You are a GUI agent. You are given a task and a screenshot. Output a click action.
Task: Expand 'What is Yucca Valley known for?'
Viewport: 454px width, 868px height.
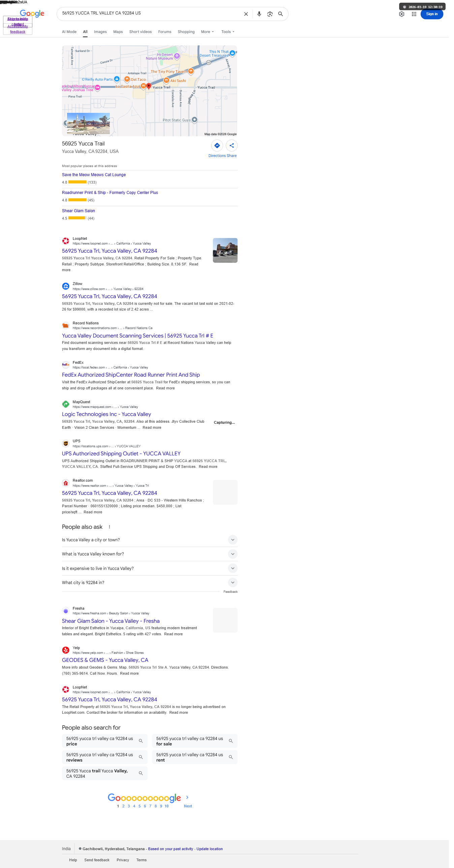(150, 554)
